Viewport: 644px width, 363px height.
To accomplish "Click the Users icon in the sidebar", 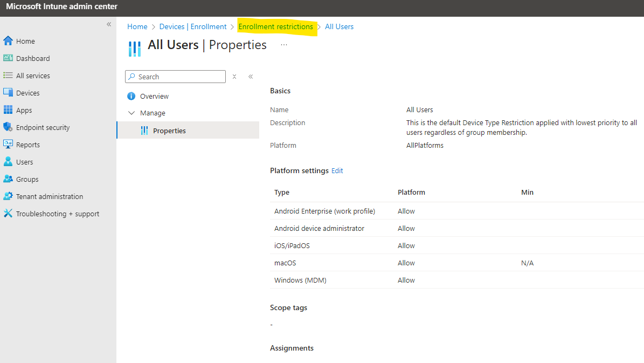I will (10, 161).
